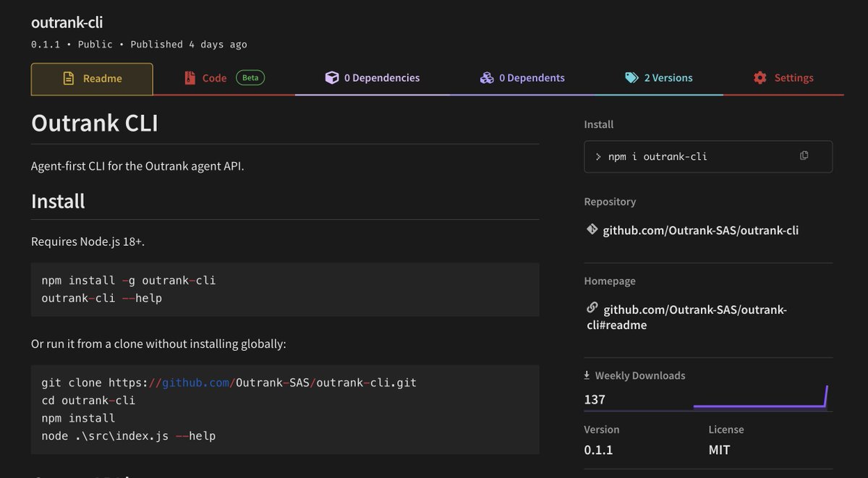The image size is (868, 478).
Task: Click the '137' weekly downloads value
Action: click(x=595, y=399)
